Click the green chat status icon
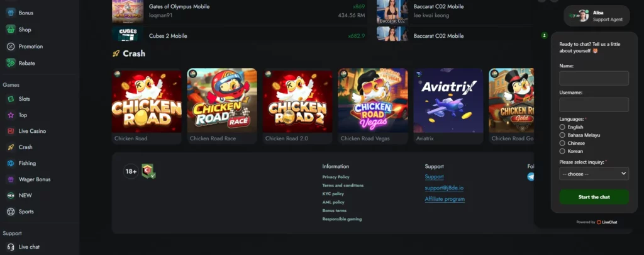The width and height of the screenshot is (644, 255). 544,36
